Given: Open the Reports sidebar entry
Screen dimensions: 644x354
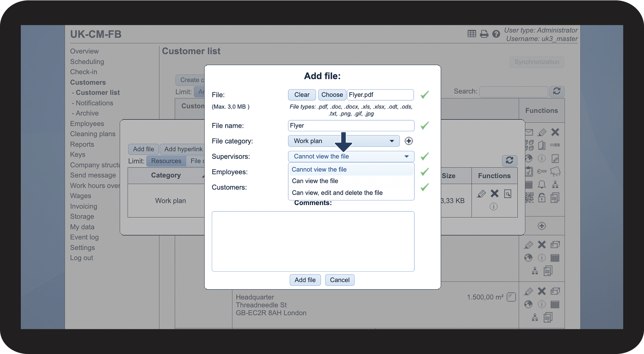Looking at the screenshot, I should 82,144.
